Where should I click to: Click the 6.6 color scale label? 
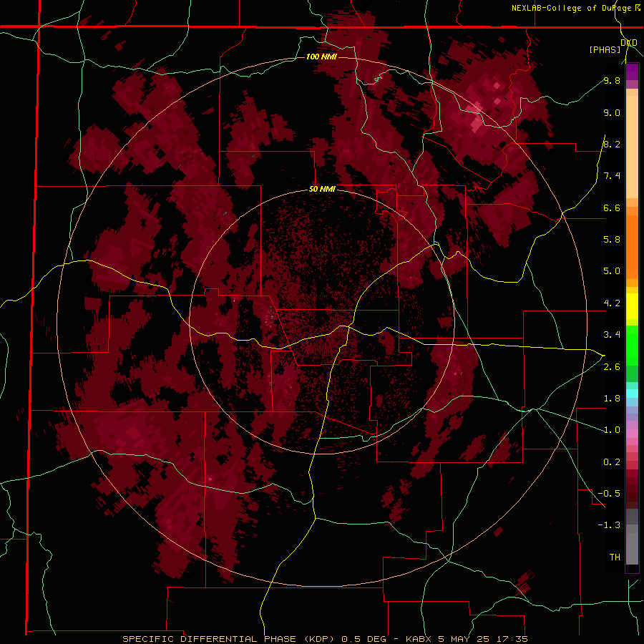tap(612, 208)
